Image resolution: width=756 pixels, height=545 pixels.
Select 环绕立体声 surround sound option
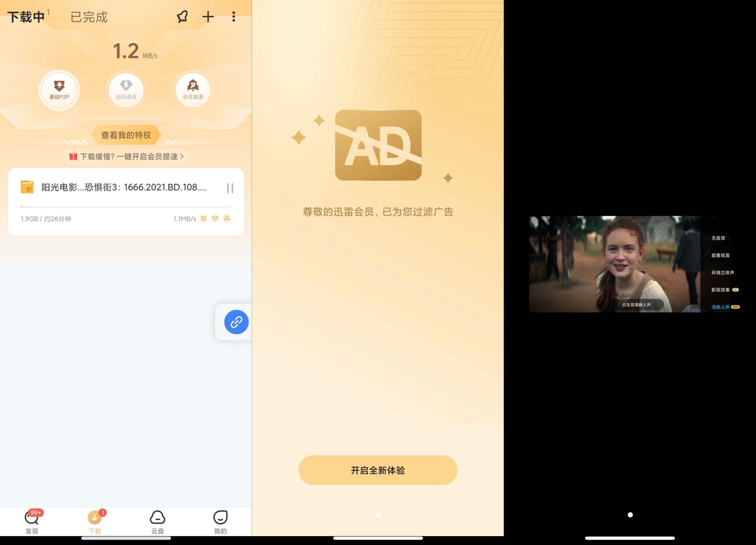(x=722, y=272)
